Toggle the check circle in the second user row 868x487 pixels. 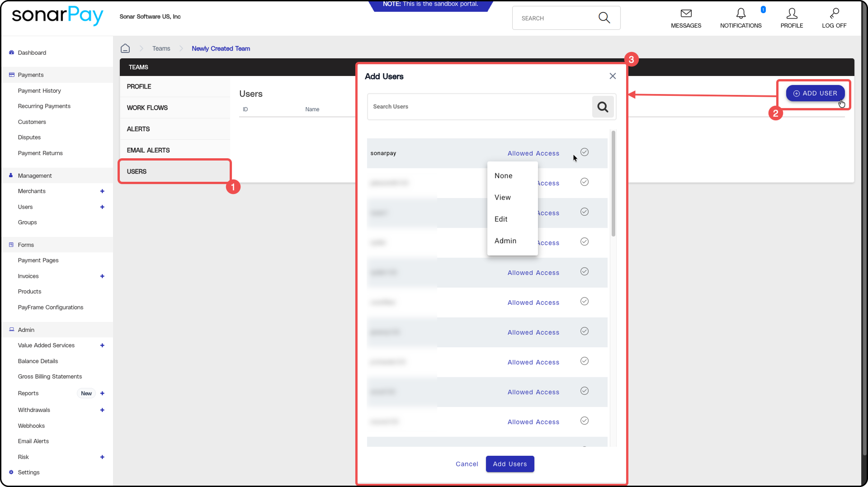click(x=585, y=182)
